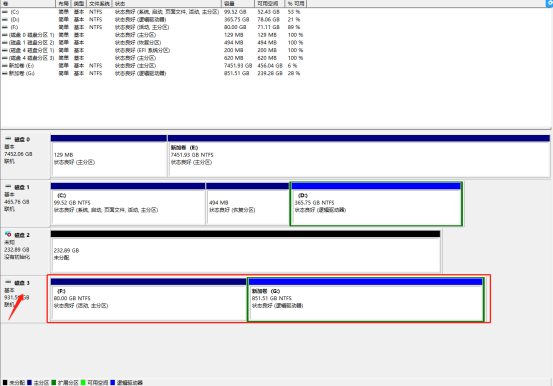Viewport: 553px width, 386px height.
Task: Click the bright green 可用空间 legend swatch
Action: [83, 382]
